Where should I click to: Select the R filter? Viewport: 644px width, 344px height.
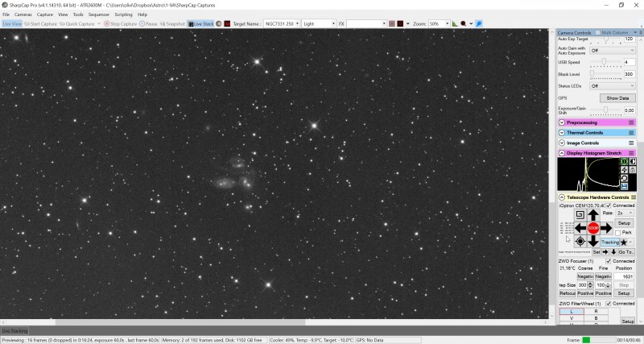click(596, 312)
